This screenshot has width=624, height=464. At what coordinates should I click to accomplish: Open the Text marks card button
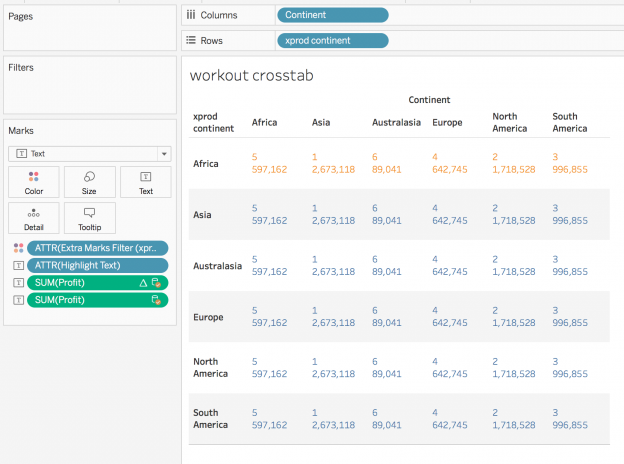click(145, 182)
